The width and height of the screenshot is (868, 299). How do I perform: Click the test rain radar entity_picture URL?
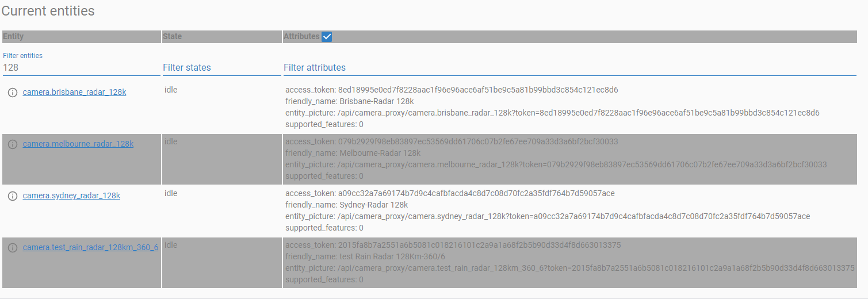pyautogui.click(x=570, y=268)
